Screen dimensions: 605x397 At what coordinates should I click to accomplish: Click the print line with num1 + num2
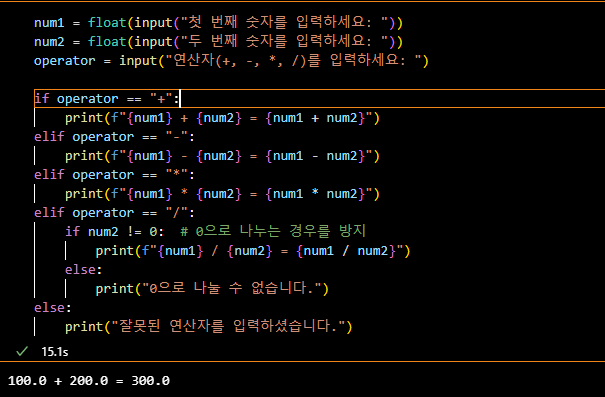pyautogui.click(x=222, y=118)
